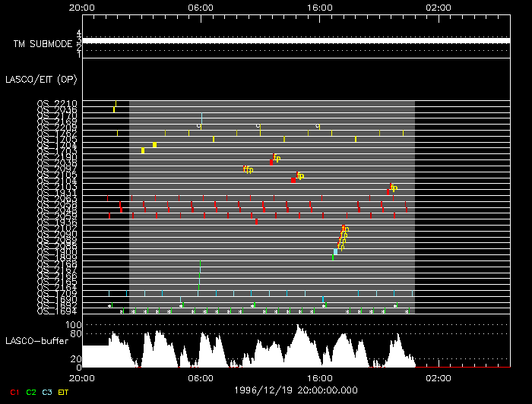Click the bottom-left 20:00 axis label
Image resolution: width=532 pixels, height=404 pixels.
(82, 377)
